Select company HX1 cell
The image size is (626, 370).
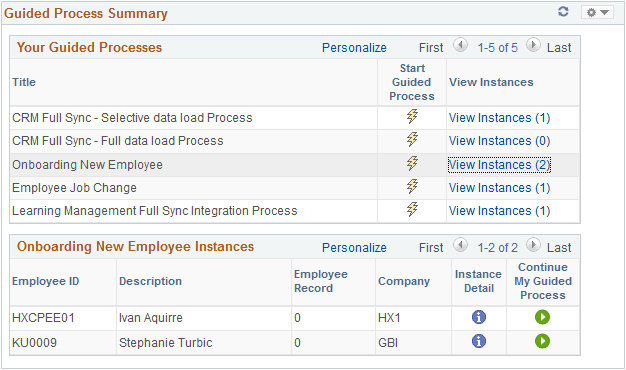(x=389, y=318)
